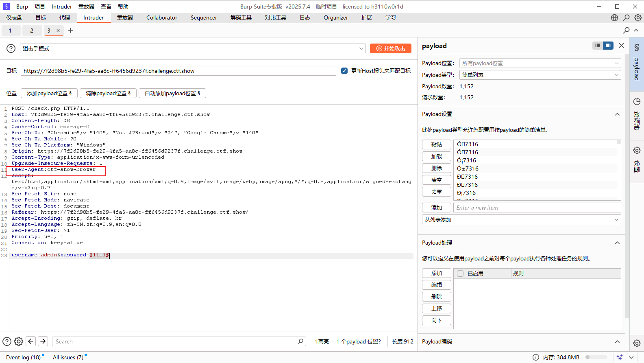This screenshot has height=363, width=644.
Task: Toggle the enabled checkbox in payload processing table
Action: coord(460,273)
